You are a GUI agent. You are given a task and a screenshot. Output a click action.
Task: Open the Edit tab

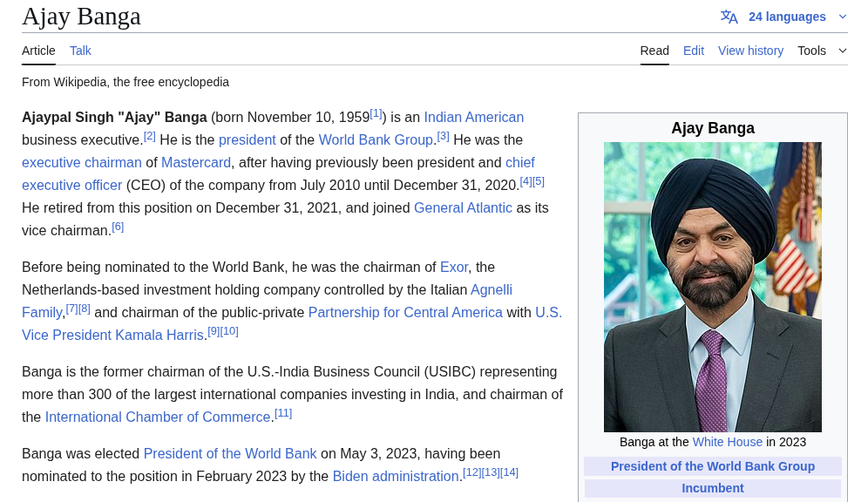coord(694,51)
